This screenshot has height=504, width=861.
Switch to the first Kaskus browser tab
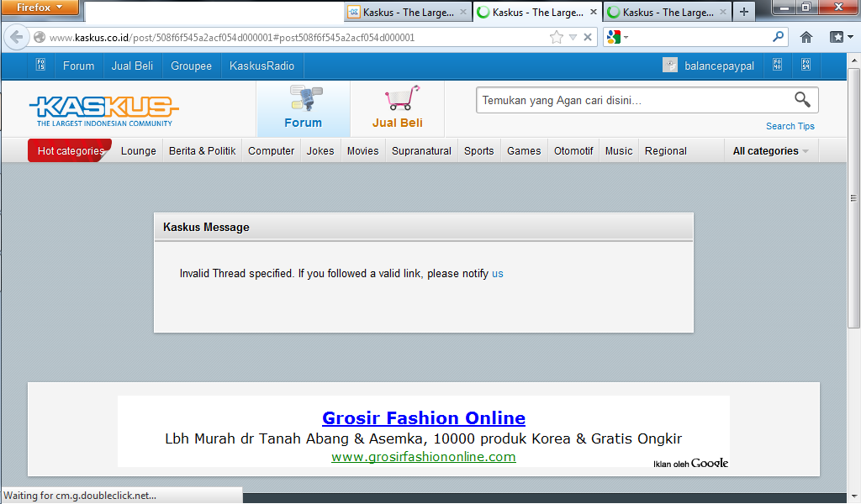(x=400, y=12)
